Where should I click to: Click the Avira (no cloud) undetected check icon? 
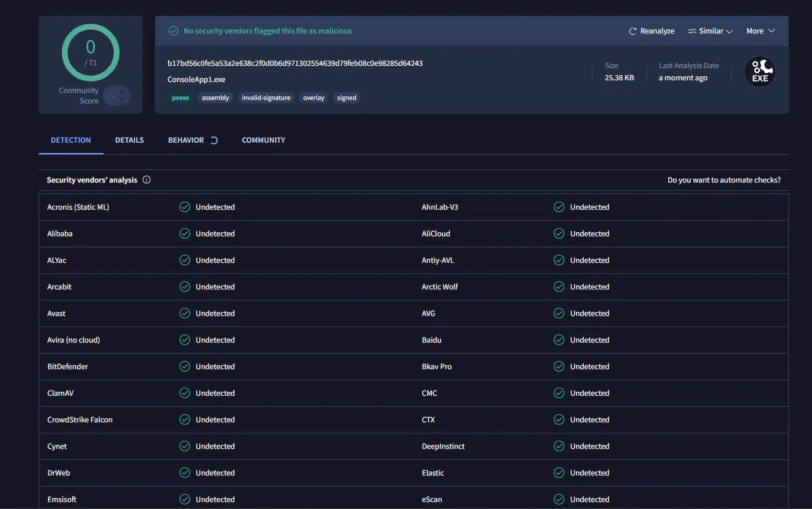[185, 340]
